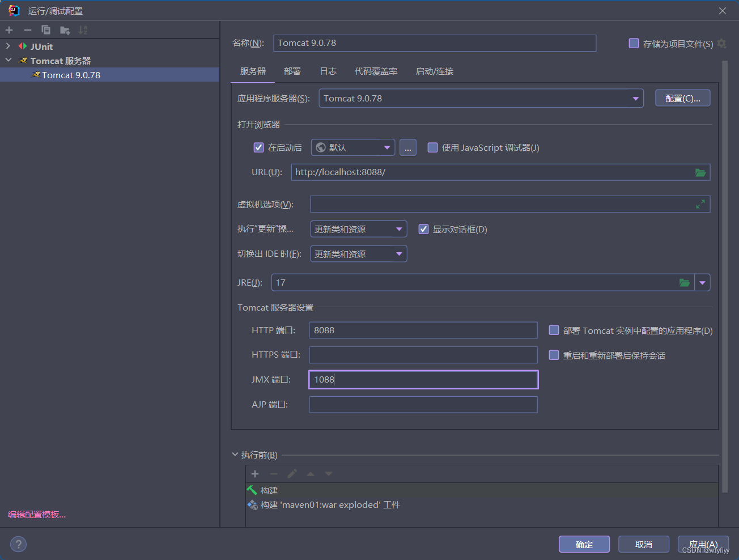Add a new run configuration
Image resolution: width=739 pixels, height=560 pixels.
[x=9, y=30]
